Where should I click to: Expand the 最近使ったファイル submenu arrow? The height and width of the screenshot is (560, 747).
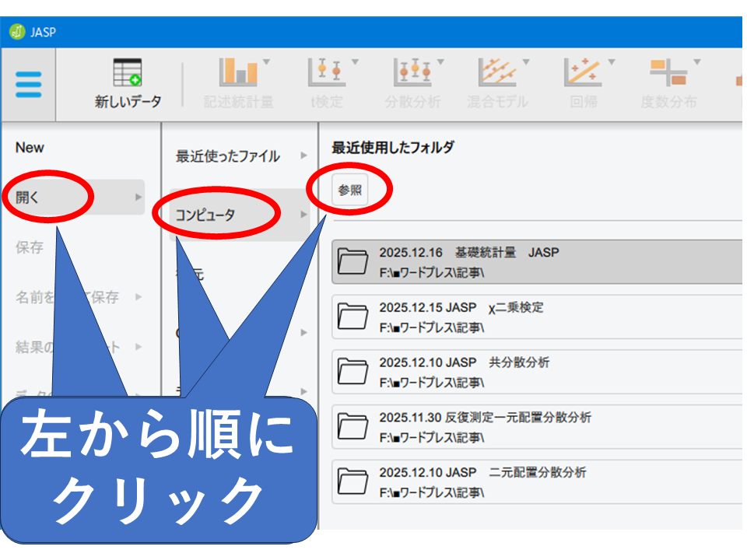click(303, 156)
